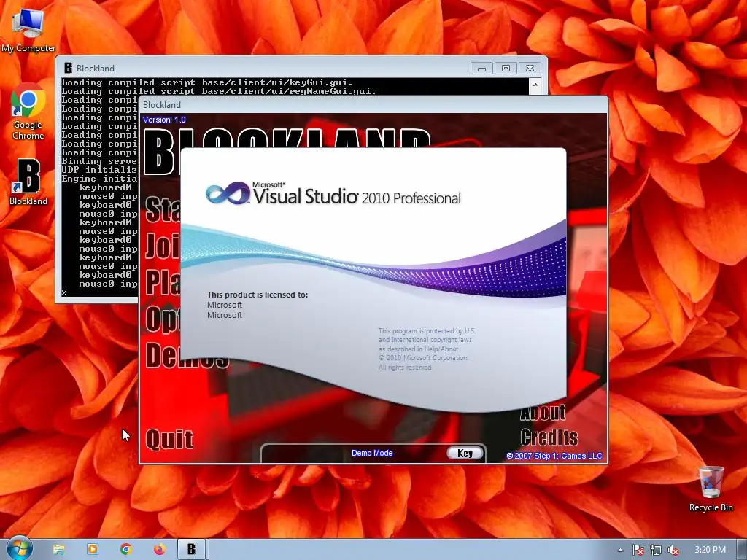The width and height of the screenshot is (747, 560).
Task: Select the Google Chrome desktop shortcut
Action: click(28, 111)
